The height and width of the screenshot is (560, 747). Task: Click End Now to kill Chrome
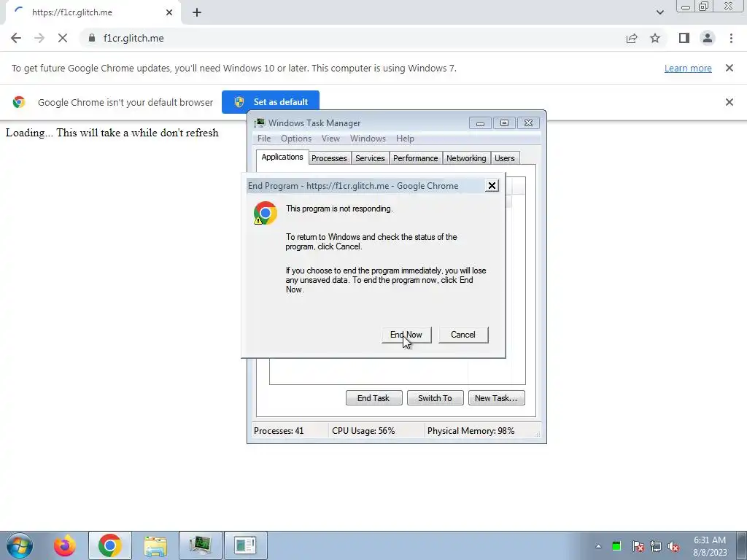(x=406, y=335)
